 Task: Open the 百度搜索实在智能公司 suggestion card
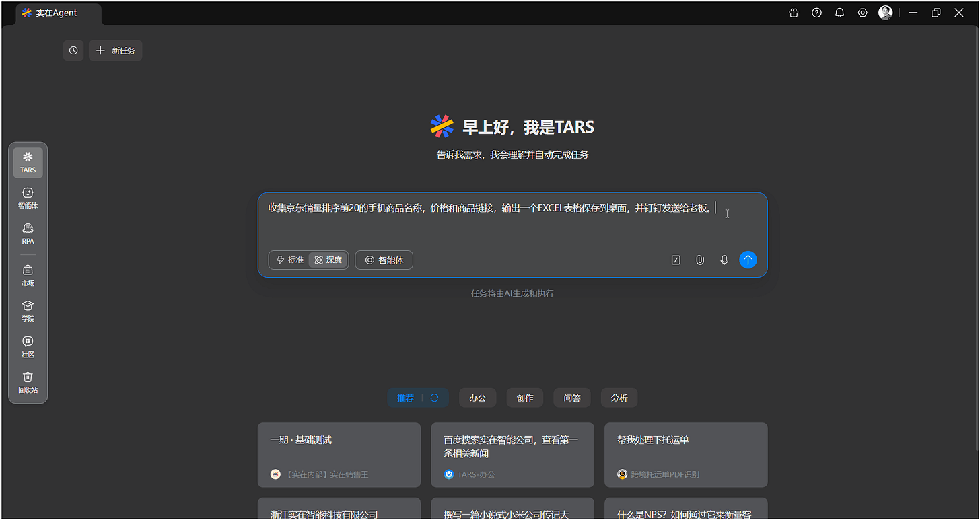(512, 455)
